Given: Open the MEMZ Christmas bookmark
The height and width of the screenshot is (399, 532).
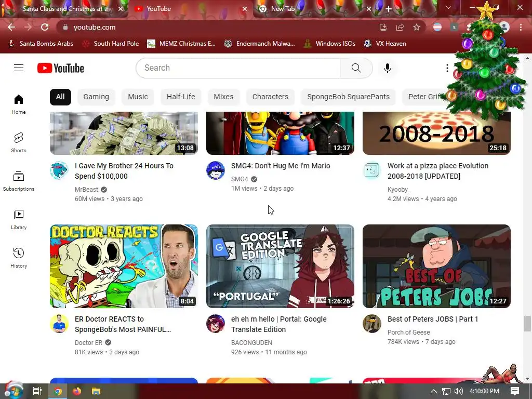Looking at the screenshot, I should (181, 44).
